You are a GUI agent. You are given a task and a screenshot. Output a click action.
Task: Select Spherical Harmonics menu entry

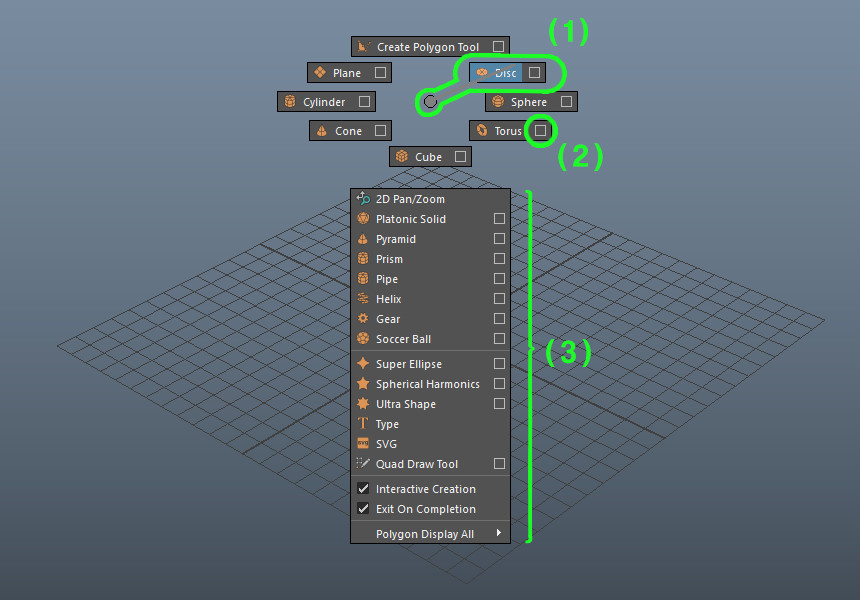(431, 383)
